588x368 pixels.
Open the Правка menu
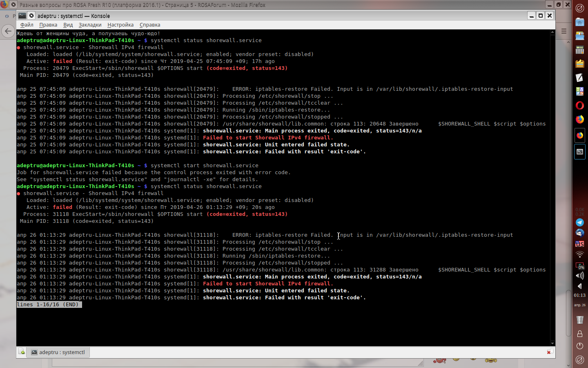pos(48,25)
